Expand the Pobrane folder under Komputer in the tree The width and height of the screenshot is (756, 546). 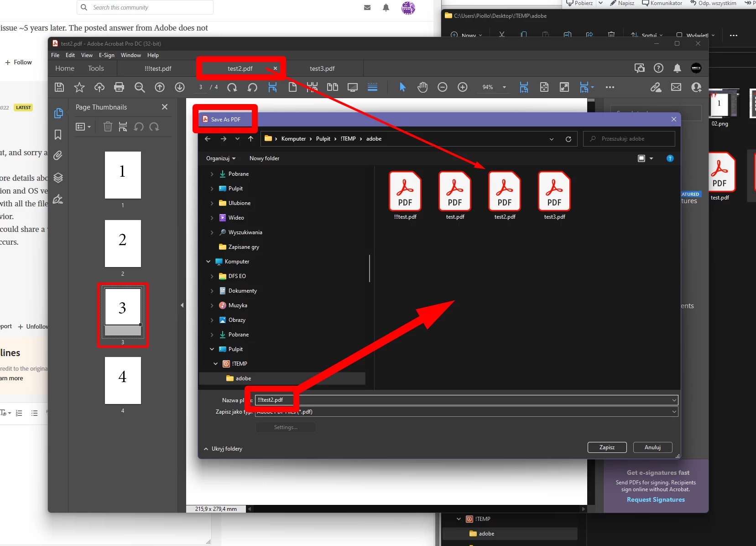[212, 335]
